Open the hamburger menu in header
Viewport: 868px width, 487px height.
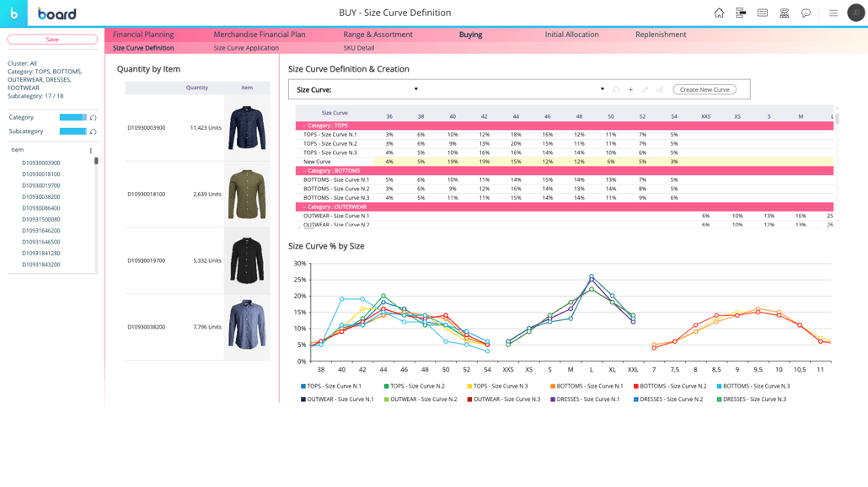(x=833, y=13)
